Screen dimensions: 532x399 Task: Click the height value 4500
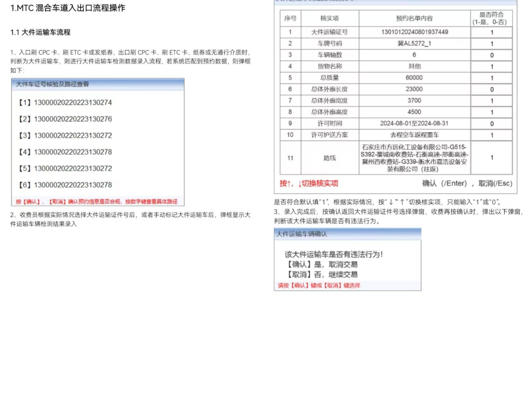tap(414, 112)
